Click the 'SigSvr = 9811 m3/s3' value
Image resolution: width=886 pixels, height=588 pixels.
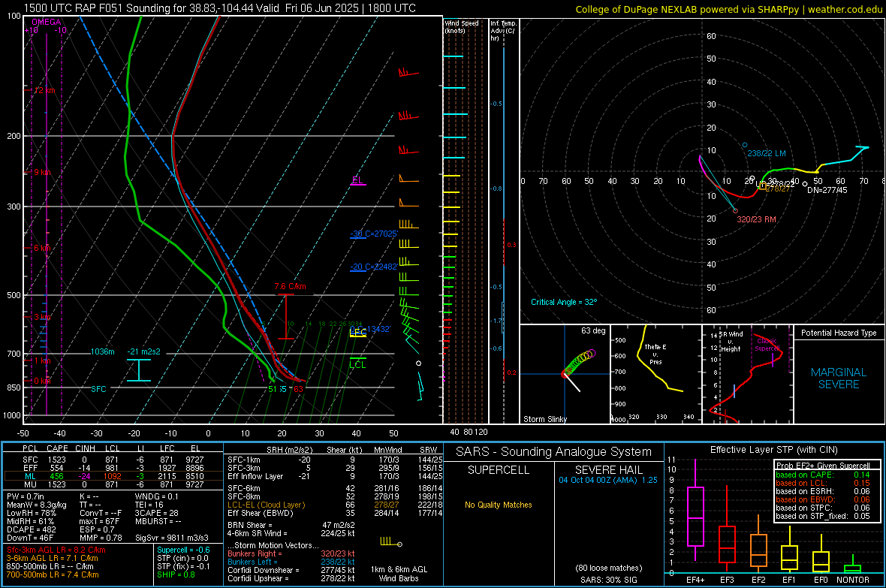172,538
